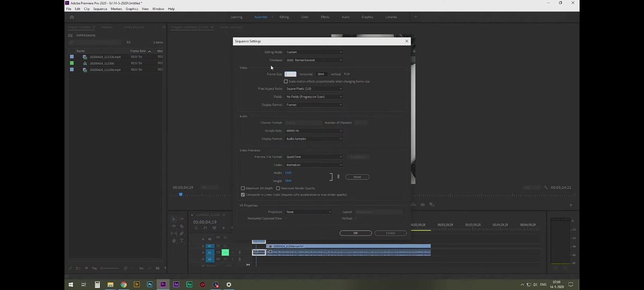Open the Editing Mode dropdown
This screenshot has width=644, height=290.
click(x=314, y=52)
